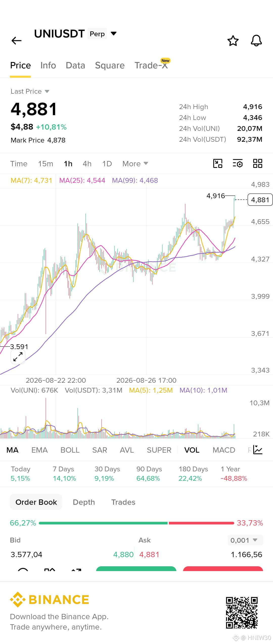
Task: Click the ask price 4,881
Action: 149,555
